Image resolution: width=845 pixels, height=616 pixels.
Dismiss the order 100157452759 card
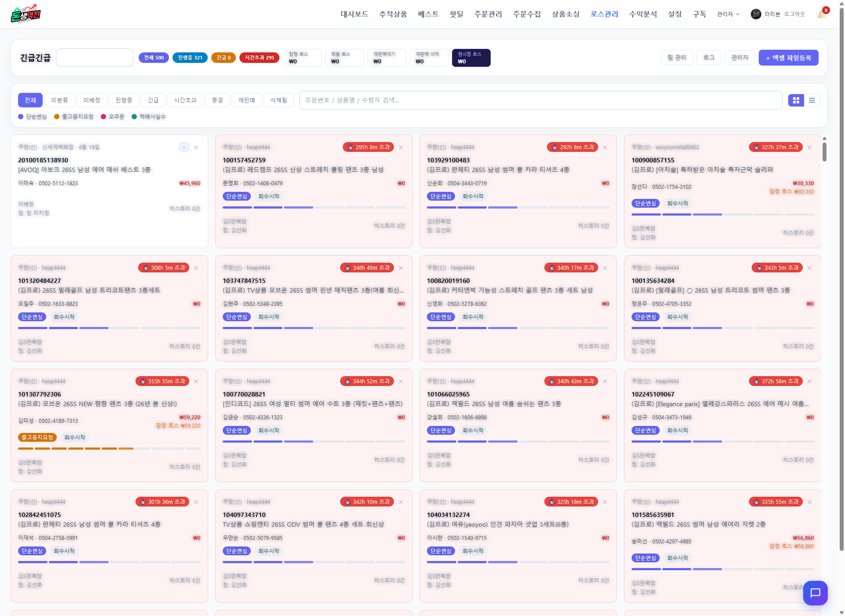(x=400, y=147)
